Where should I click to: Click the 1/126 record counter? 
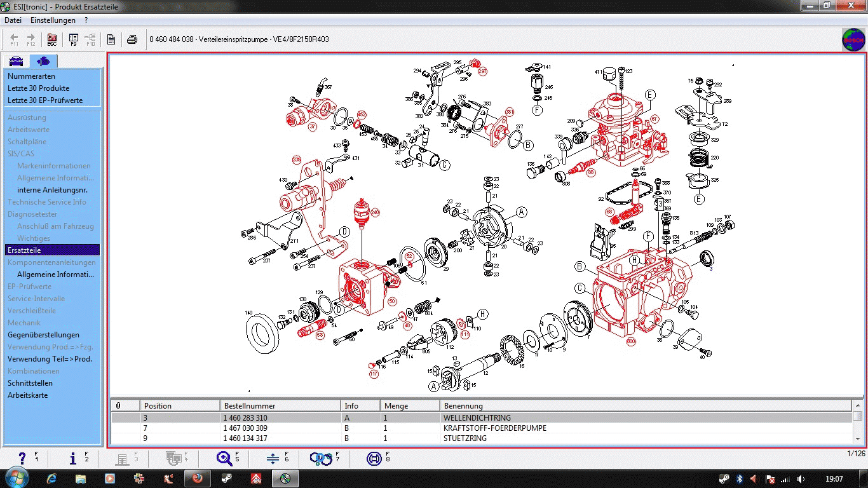click(857, 453)
